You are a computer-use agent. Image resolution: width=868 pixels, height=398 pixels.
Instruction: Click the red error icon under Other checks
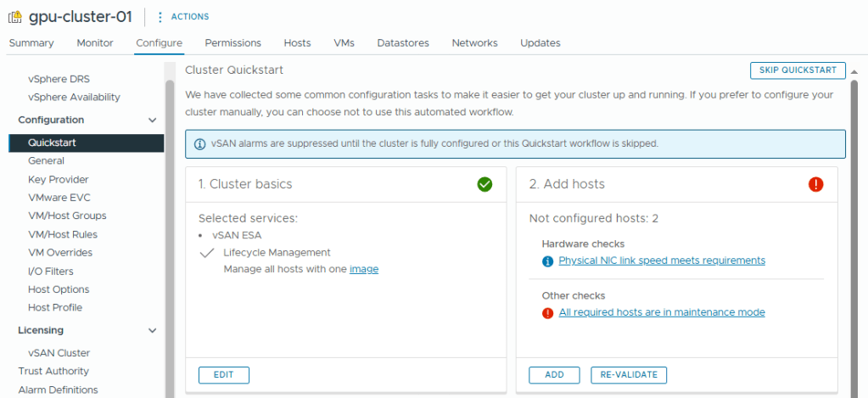coord(548,313)
